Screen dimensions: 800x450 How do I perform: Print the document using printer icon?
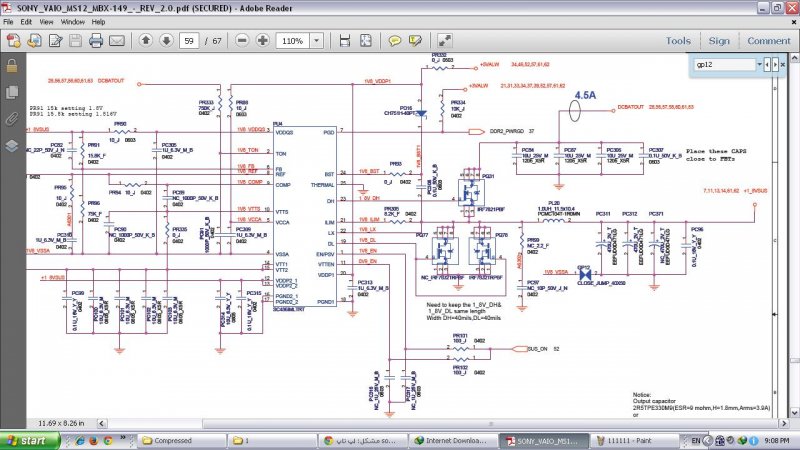tap(96, 40)
